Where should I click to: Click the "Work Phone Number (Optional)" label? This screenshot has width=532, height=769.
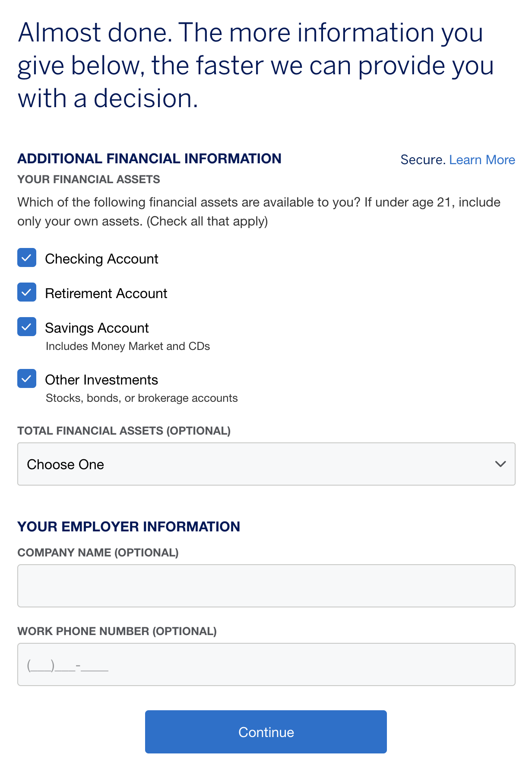click(x=117, y=631)
